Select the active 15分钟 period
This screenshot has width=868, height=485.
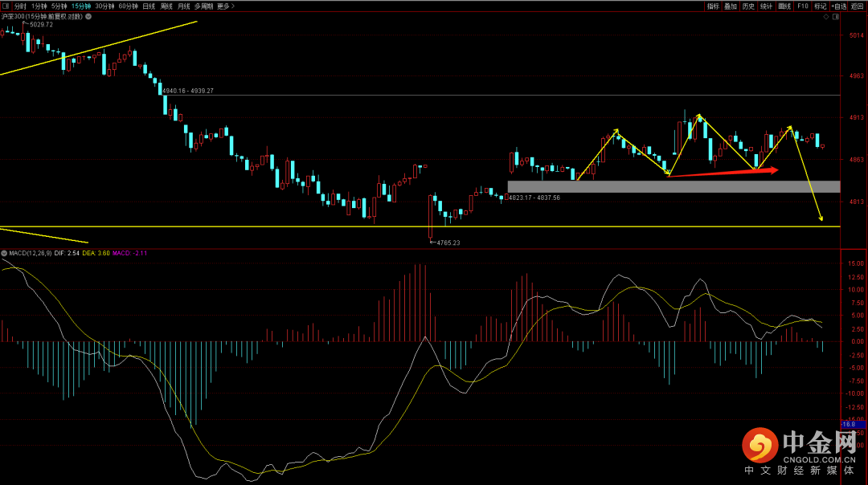coord(80,6)
